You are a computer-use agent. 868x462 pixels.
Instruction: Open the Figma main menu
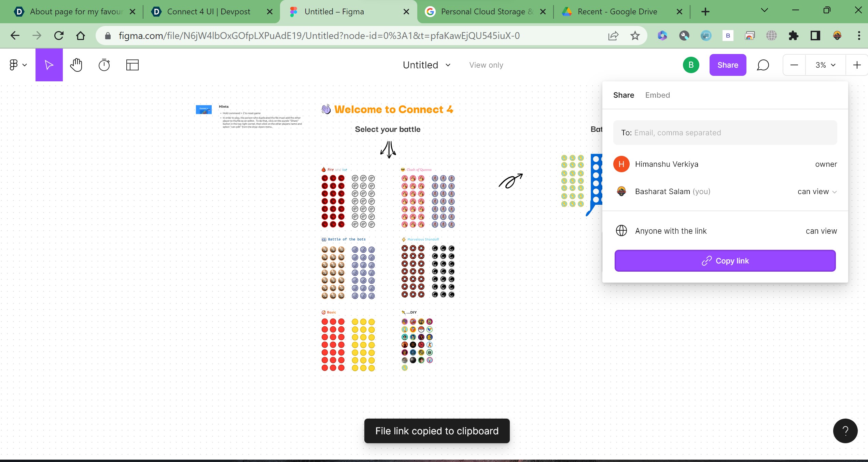17,65
